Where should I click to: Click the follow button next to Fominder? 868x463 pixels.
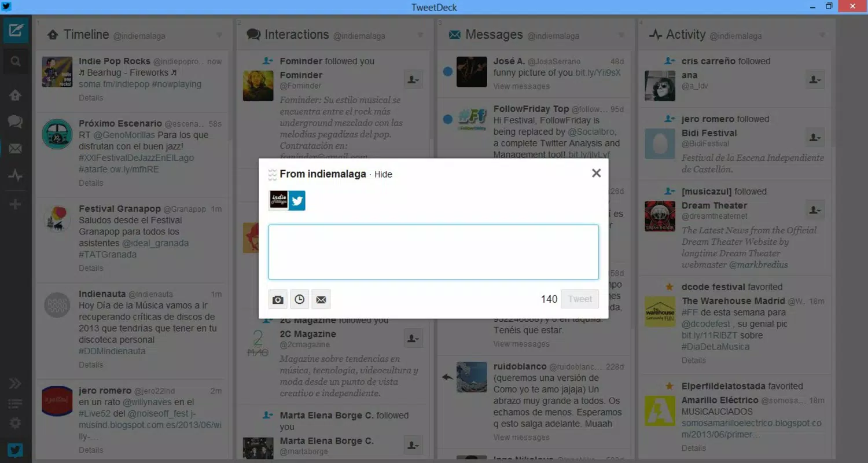(413, 80)
